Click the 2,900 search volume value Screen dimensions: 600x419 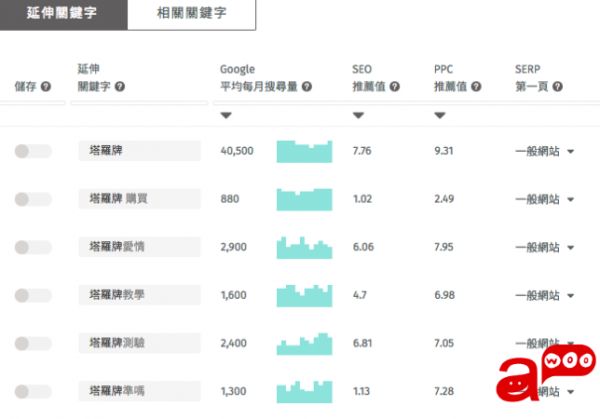(233, 247)
